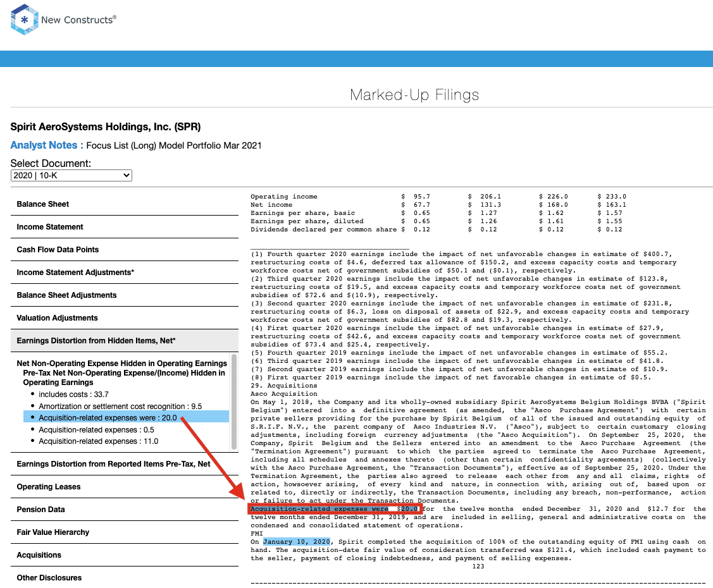Expand Balance Sheet Adjustments section
Screen dimensions: 713x588
point(124,295)
